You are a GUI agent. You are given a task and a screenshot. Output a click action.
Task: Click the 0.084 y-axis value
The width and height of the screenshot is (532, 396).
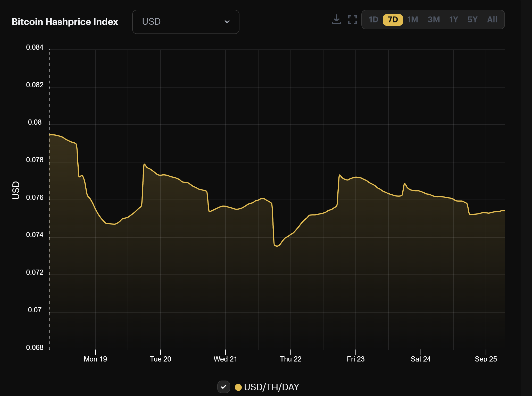[35, 47]
